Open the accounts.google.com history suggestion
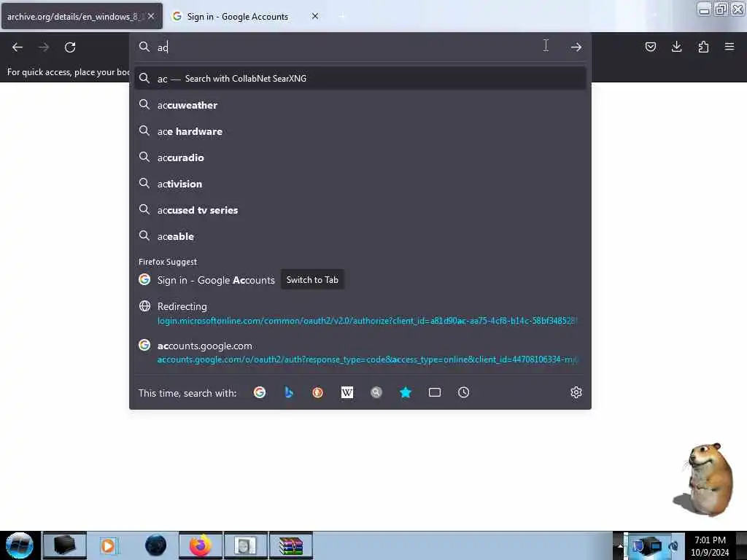 coord(360,352)
